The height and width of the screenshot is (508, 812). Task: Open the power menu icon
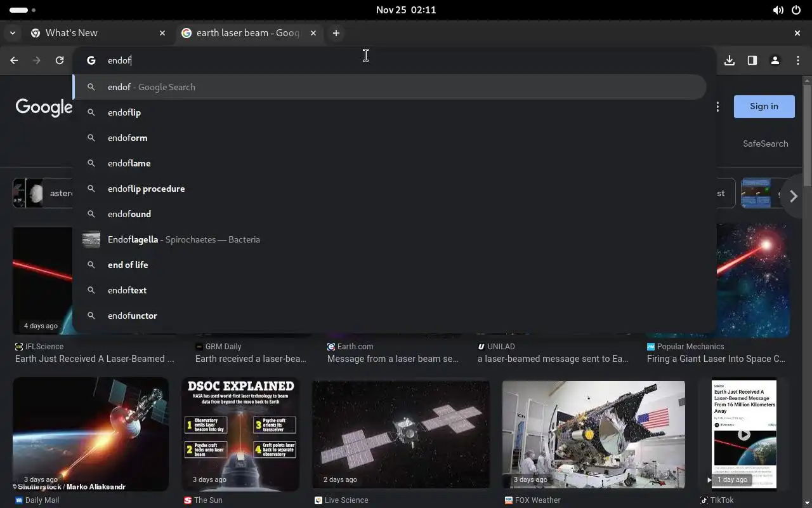tap(796, 10)
